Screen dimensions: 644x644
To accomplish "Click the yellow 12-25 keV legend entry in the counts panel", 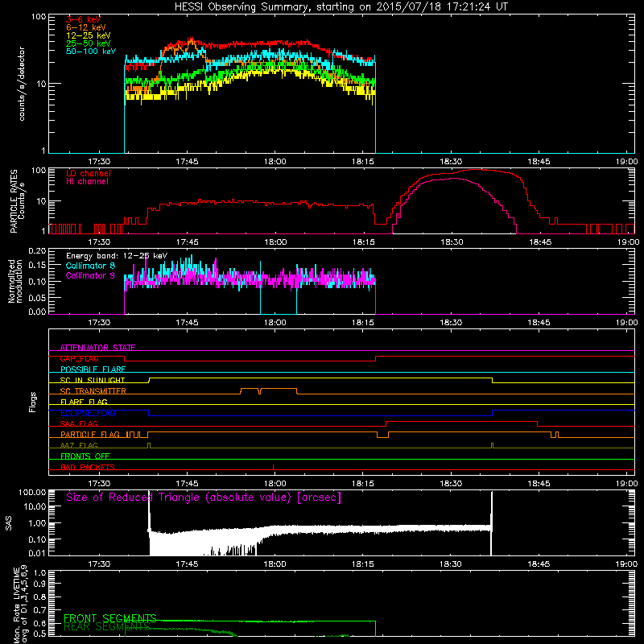I will click(89, 35).
